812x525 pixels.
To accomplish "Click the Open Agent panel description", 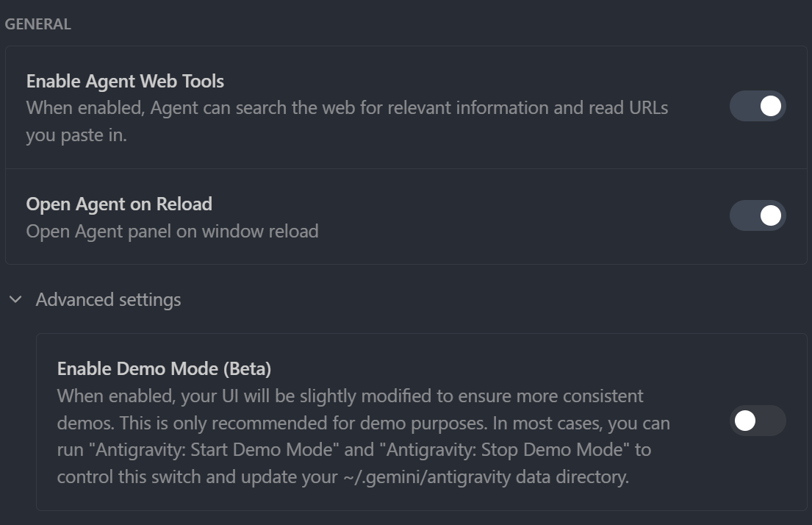I will (171, 231).
